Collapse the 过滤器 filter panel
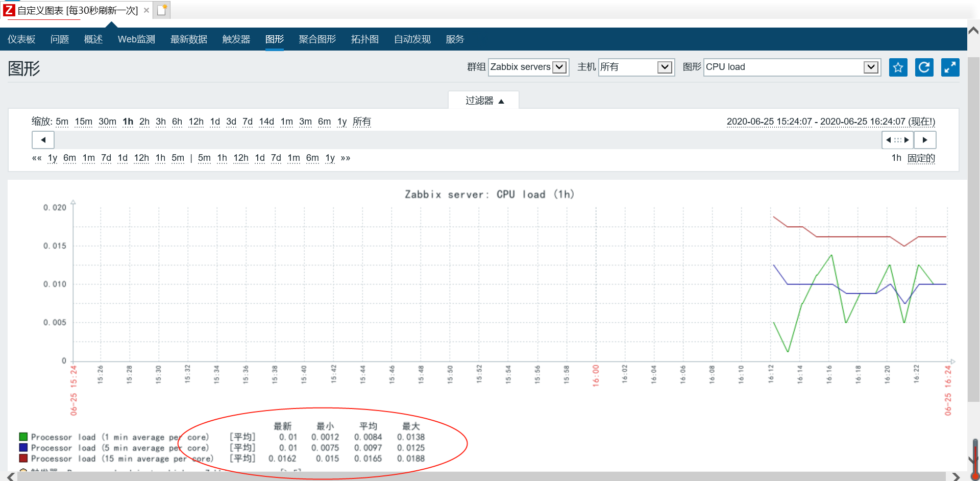980x481 pixels. coord(484,101)
